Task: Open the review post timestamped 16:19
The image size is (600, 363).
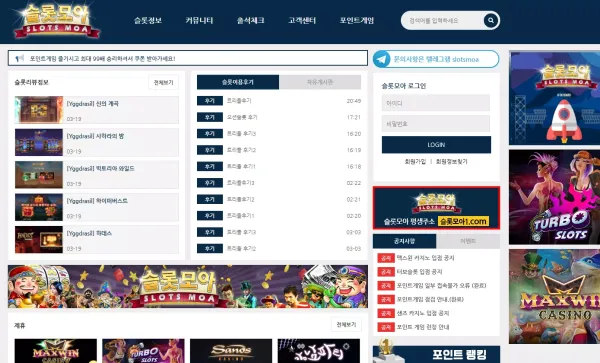Action: [x=279, y=150]
